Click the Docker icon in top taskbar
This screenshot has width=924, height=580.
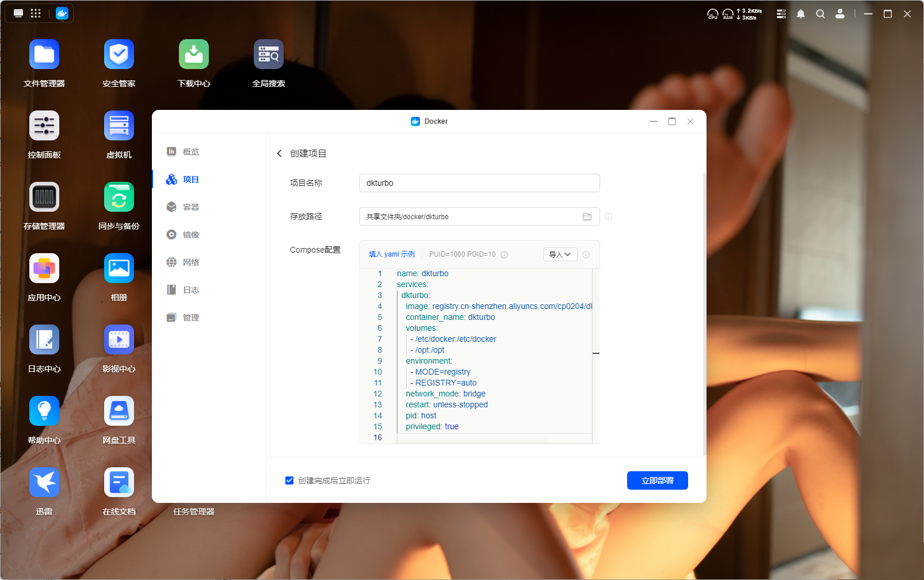point(62,13)
